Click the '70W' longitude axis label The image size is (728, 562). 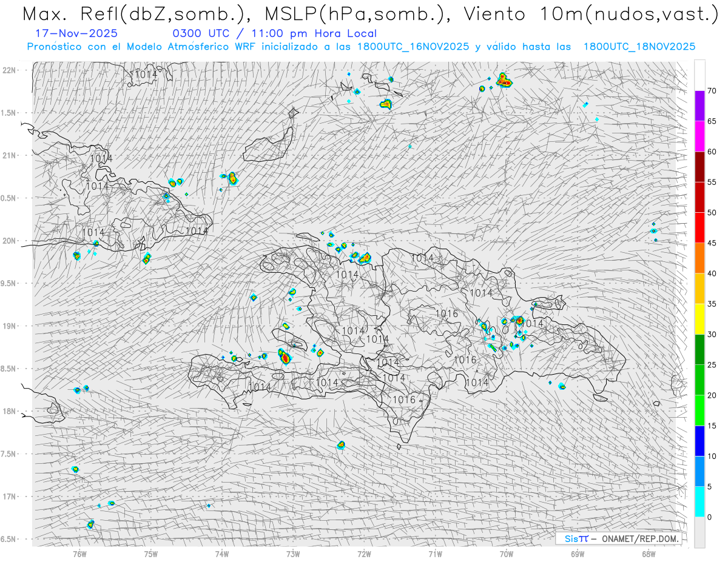507,554
